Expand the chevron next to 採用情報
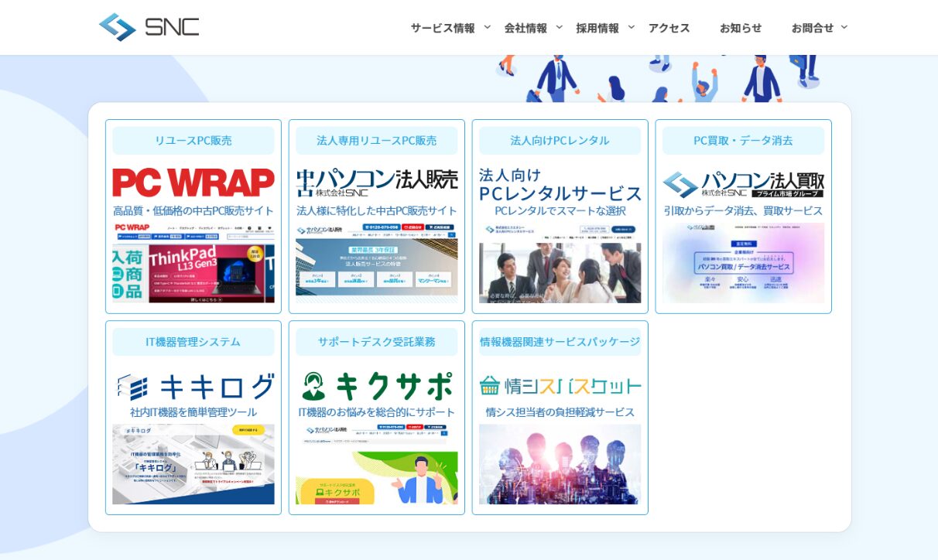The height and width of the screenshot is (560, 938). tap(632, 27)
